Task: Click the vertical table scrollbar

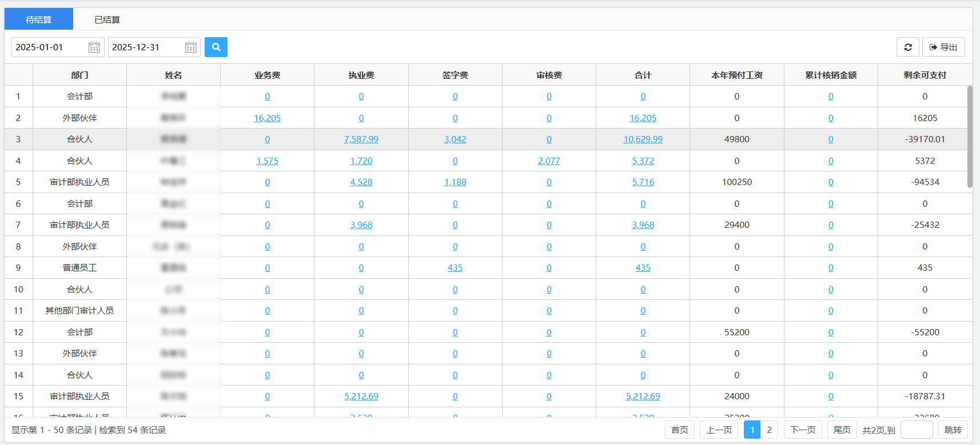Action: pos(969,137)
